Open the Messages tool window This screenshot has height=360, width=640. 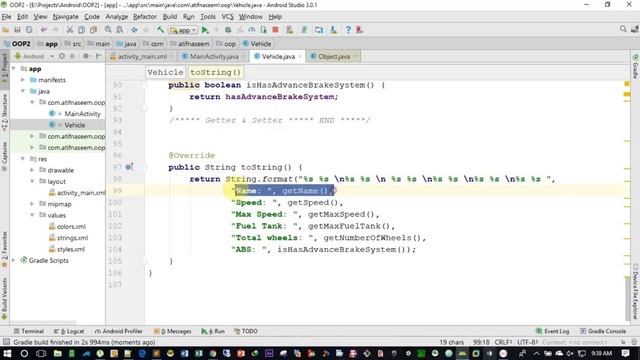coord(173,331)
